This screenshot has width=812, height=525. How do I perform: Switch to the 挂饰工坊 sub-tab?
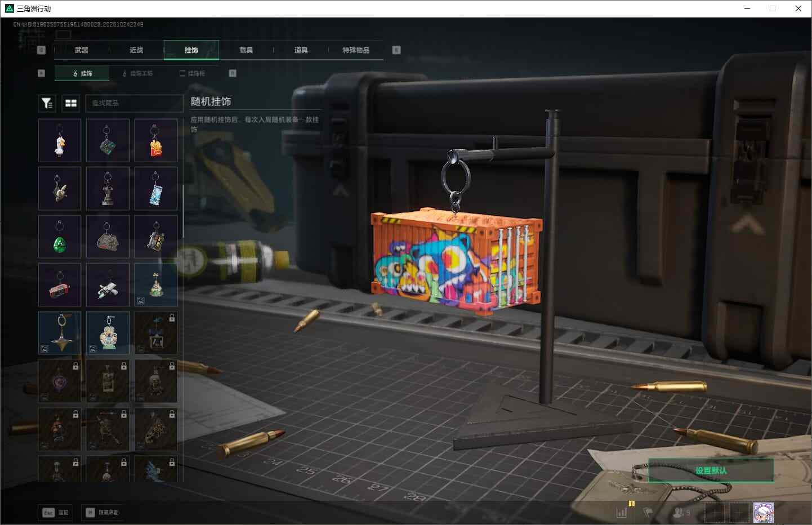pyautogui.click(x=138, y=73)
